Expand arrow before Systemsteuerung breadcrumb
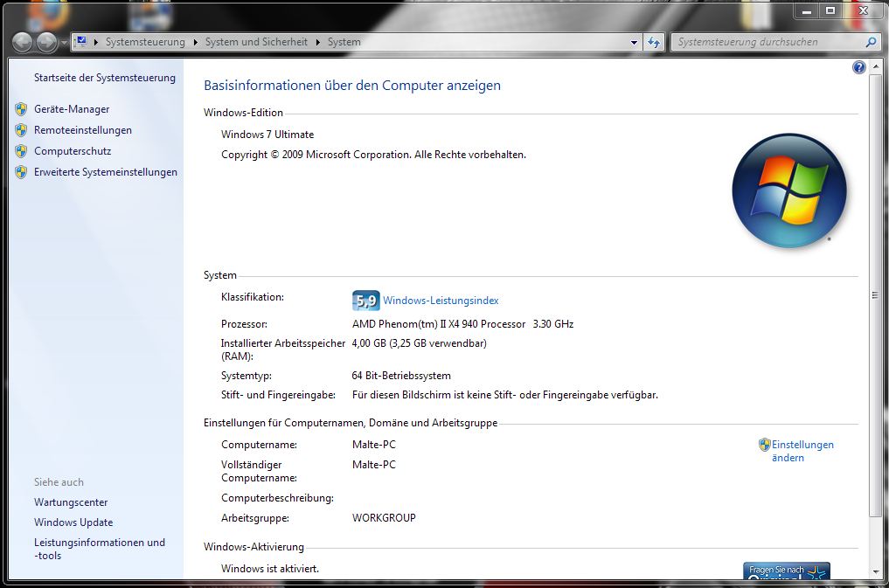Screen dimensions: 889x588 pyautogui.click(x=96, y=42)
